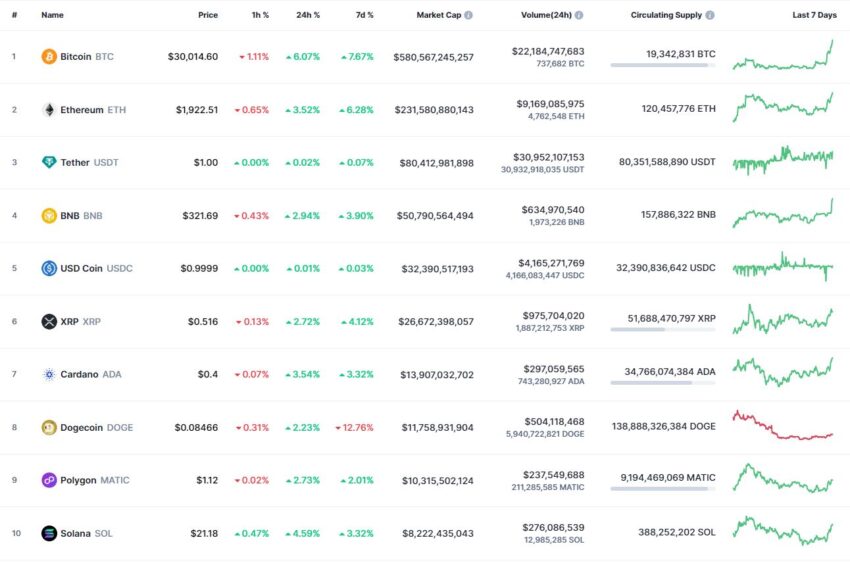
Task: Sort the table by Price column
Action: coord(208,15)
